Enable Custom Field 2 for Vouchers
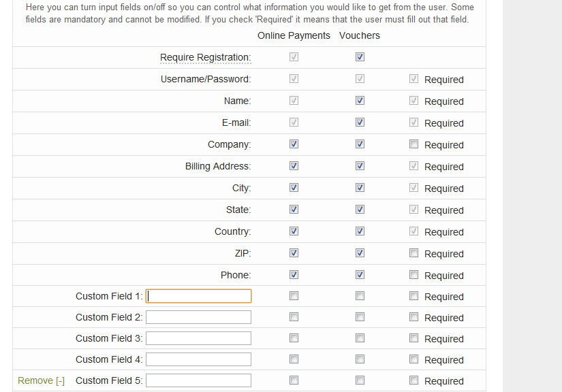562x392 pixels. 360,317
